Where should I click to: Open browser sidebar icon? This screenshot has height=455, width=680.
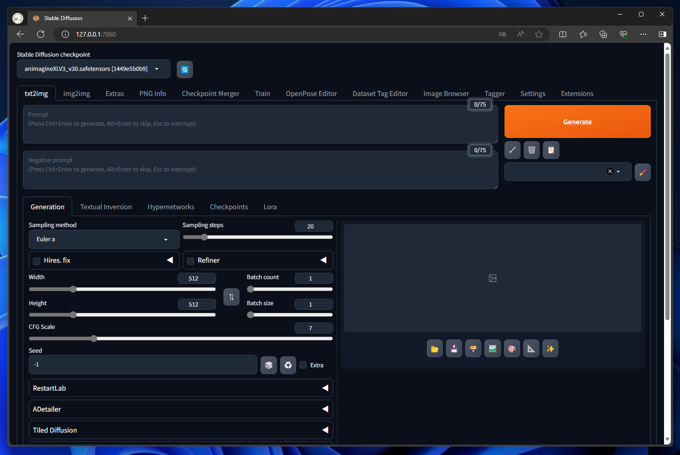click(x=662, y=34)
